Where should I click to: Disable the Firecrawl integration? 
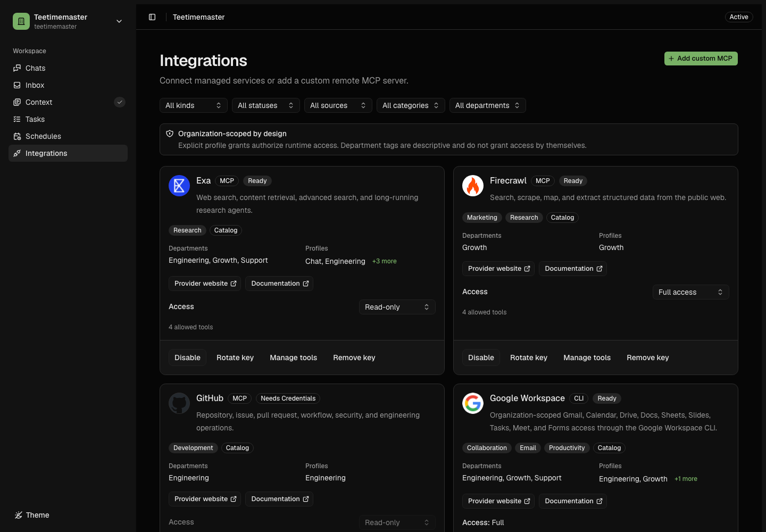(481, 358)
